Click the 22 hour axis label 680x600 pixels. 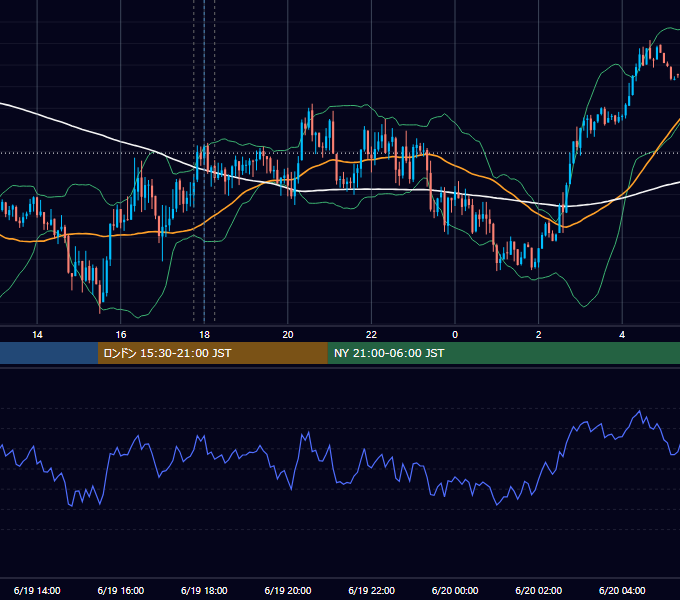click(x=371, y=335)
